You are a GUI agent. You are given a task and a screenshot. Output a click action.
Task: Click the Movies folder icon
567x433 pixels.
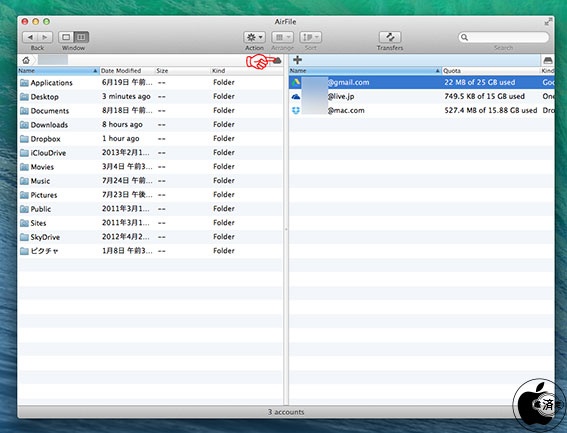24,167
